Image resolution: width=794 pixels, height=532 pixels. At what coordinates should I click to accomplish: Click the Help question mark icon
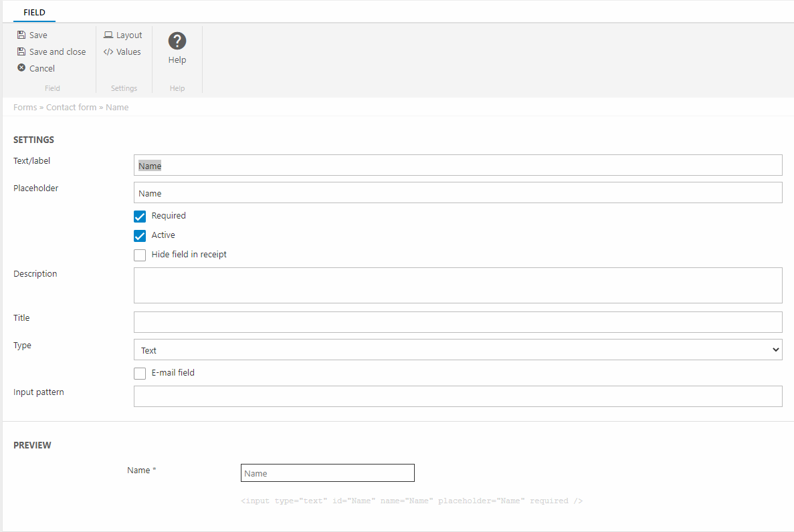[x=177, y=41]
